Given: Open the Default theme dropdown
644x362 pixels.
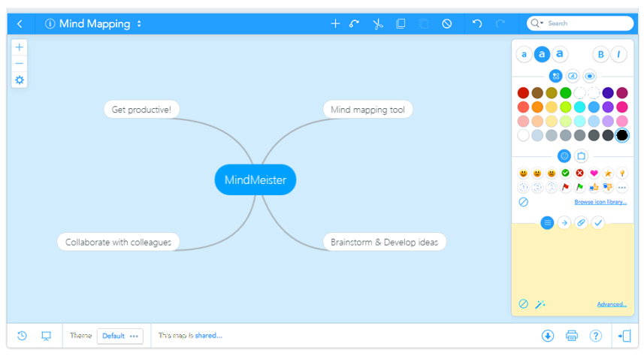Looking at the screenshot, I should coord(119,336).
